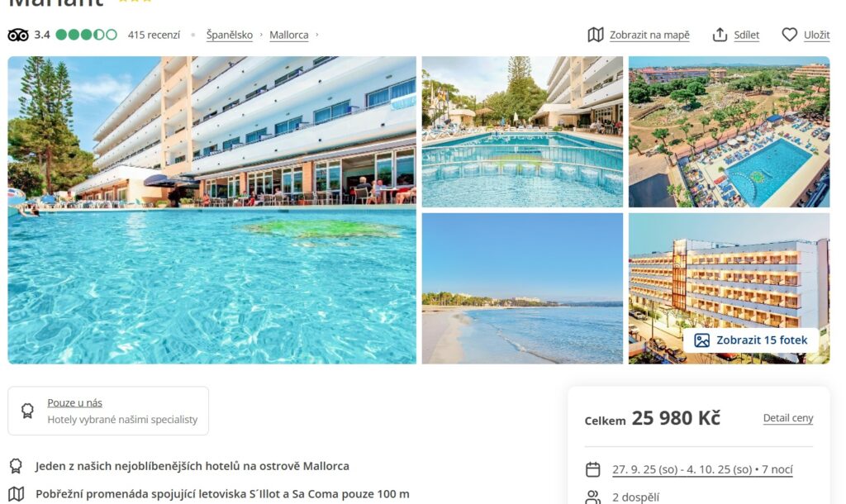
Task: Click the calendar icon by travel dates
Action: pyautogui.click(x=593, y=469)
